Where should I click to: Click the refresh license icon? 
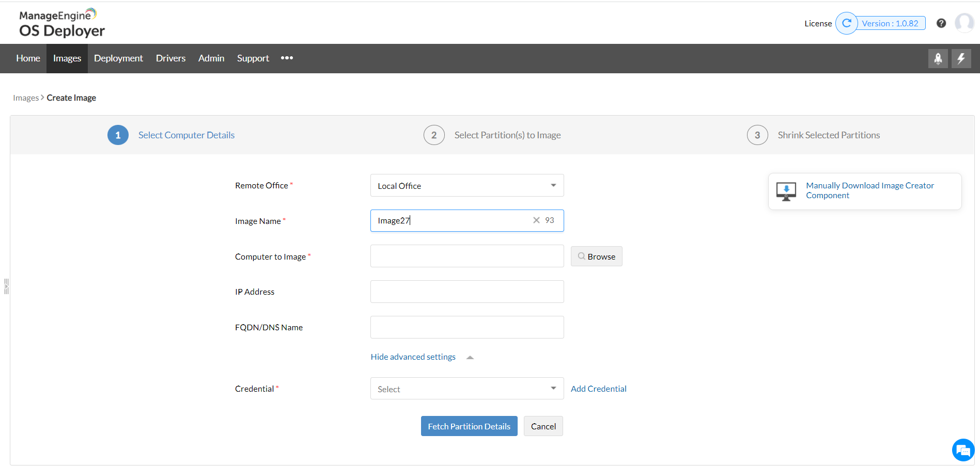point(846,23)
